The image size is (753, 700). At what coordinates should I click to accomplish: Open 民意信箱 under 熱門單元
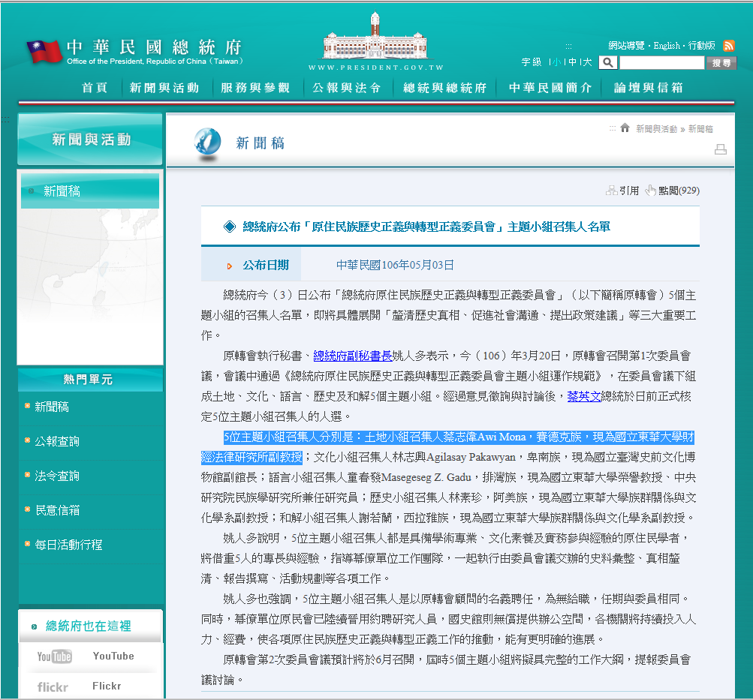coord(57,510)
